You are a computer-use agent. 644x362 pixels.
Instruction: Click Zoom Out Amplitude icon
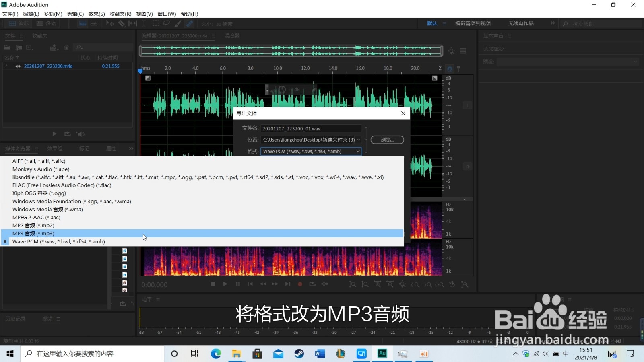point(365,284)
